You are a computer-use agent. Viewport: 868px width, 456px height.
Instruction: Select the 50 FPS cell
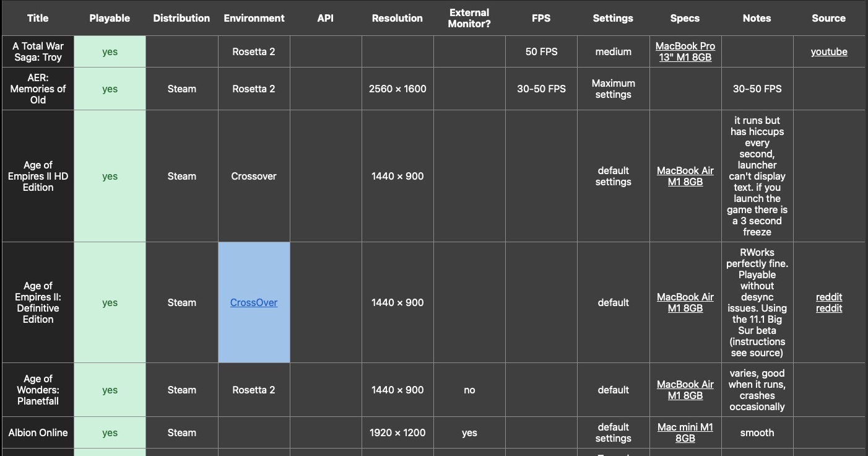541,52
